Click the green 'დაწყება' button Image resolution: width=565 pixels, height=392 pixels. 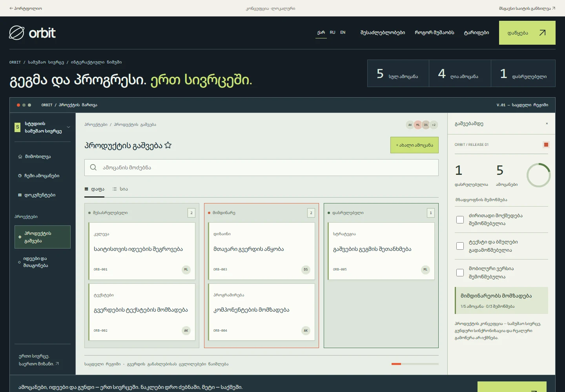(527, 33)
